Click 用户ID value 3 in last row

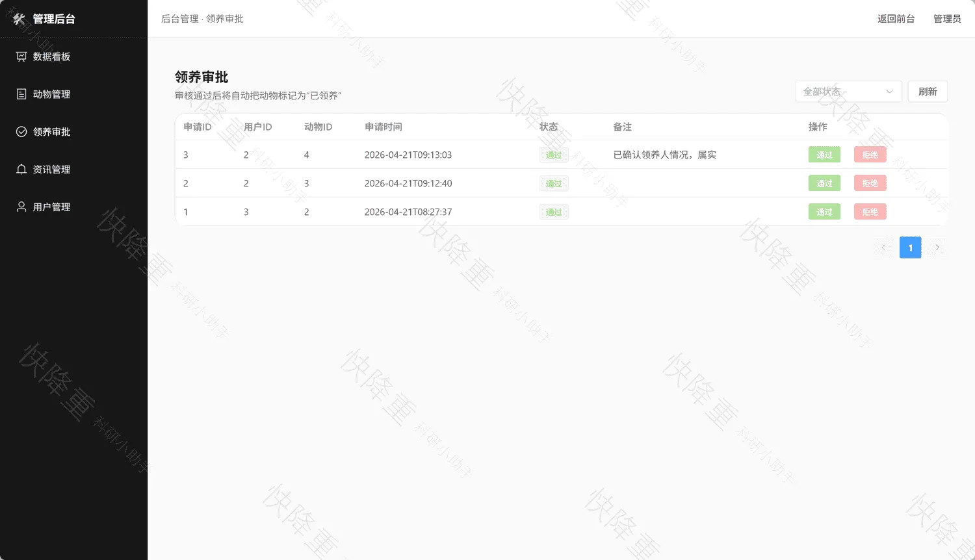(x=246, y=212)
